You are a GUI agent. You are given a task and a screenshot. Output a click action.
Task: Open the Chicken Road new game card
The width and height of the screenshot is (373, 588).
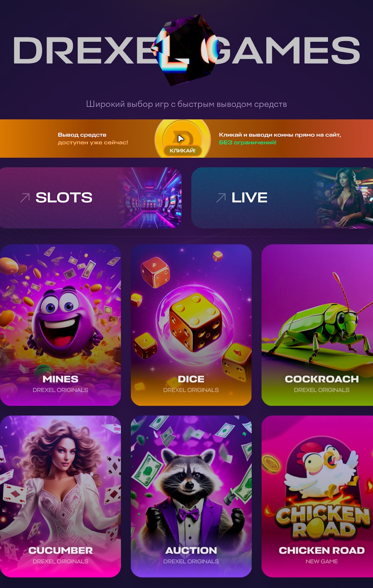(x=317, y=496)
